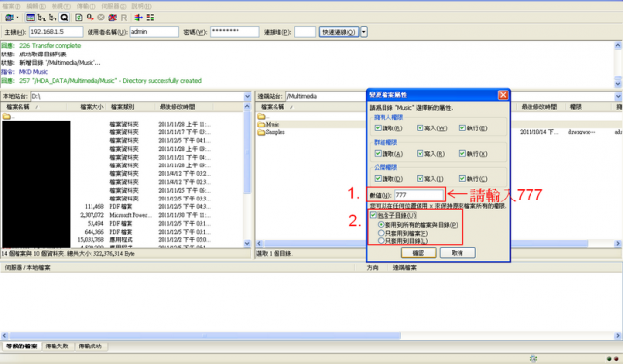623x364 pixels.
Task: Click the password input field
Action: pos(235,32)
